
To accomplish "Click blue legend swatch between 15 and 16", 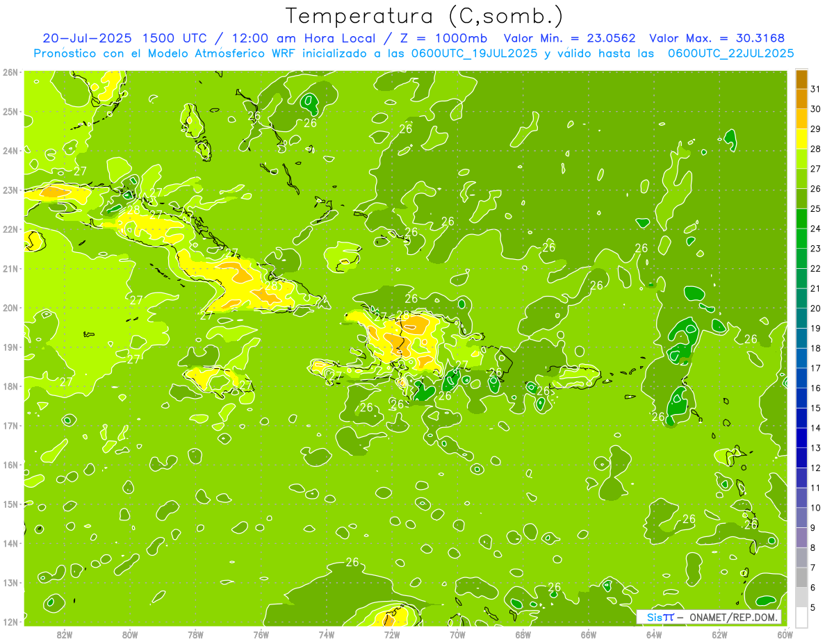I will [801, 398].
